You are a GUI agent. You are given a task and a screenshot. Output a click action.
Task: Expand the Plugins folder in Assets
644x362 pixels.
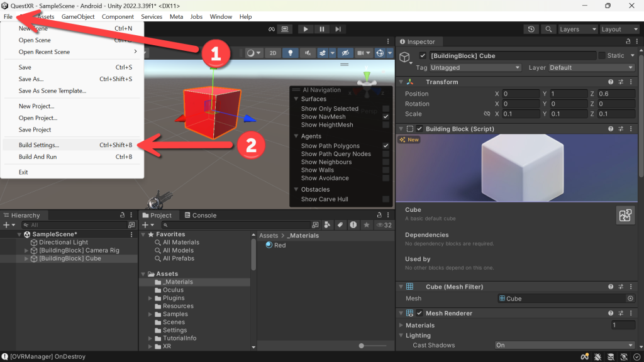tap(150, 298)
